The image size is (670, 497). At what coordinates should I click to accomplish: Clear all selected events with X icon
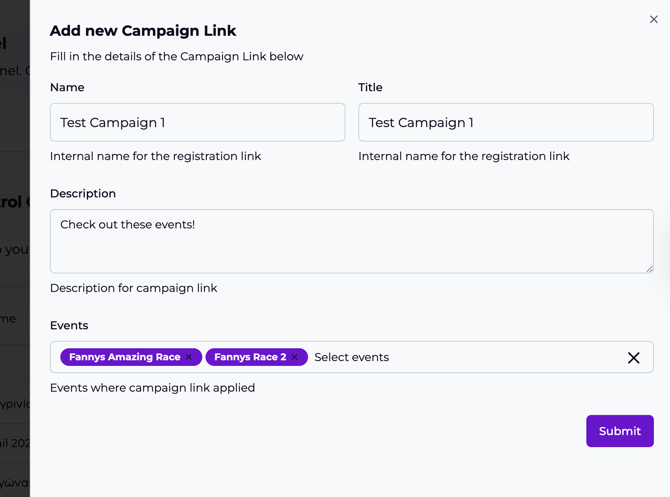pyautogui.click(x=633, y=357)
